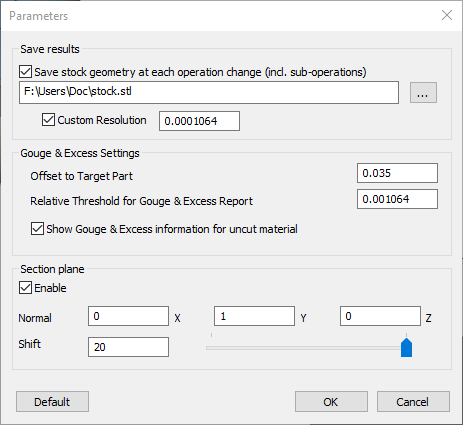This screenshot has height=425, width=463.
Task: Disable Show Gouge & Excess information checkbox
Action: (x=37, y=229)
